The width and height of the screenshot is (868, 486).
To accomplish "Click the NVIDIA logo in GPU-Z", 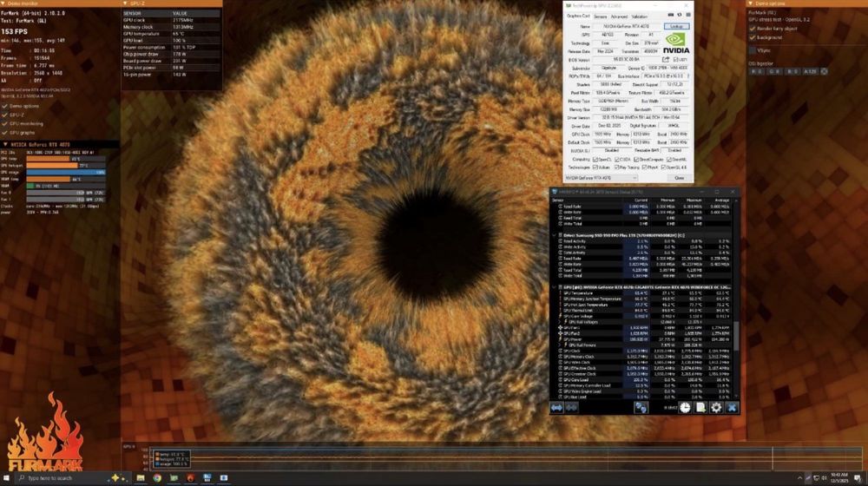I will click(x=676, y=43).
